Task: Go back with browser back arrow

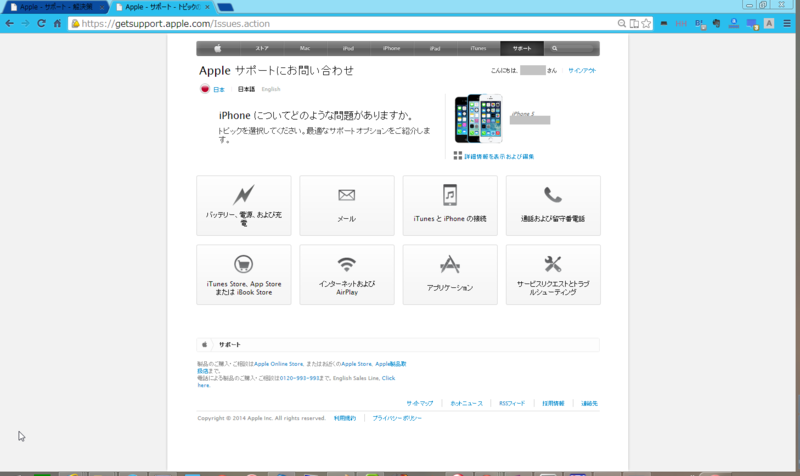Action: coord(10,23)
